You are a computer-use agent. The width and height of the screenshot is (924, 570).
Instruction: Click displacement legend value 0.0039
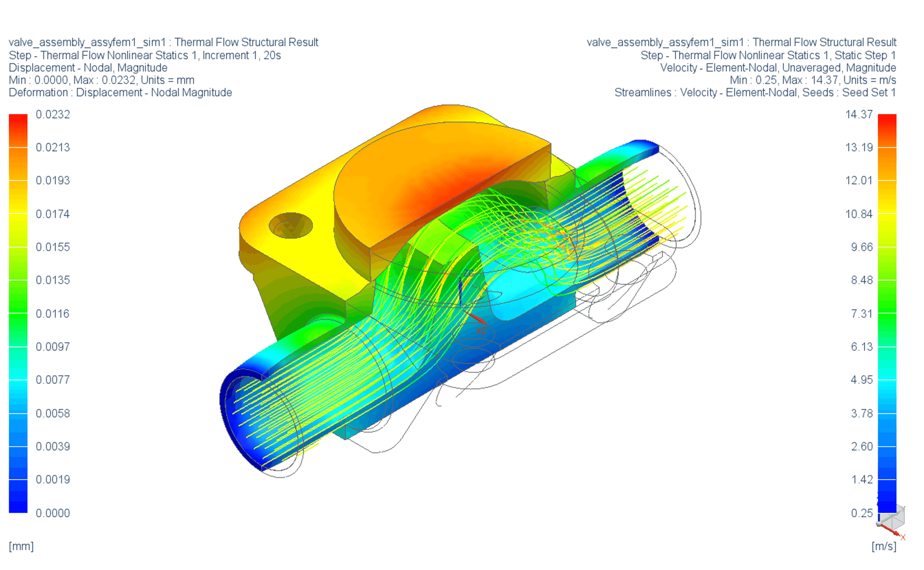pos(53,447)
